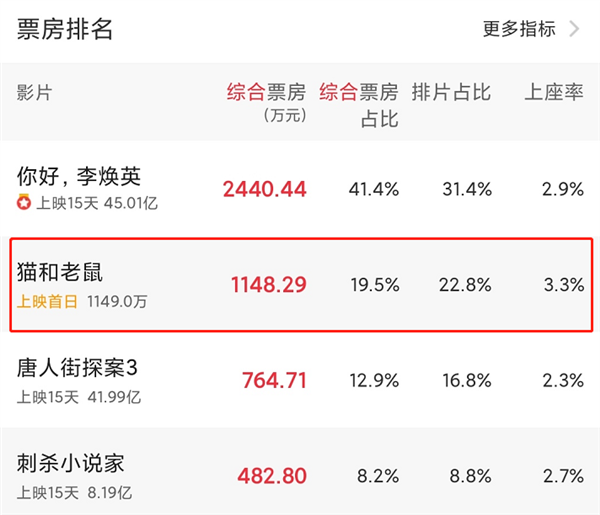Click the 2440.44 box office figure
600x515 pixels.
pos(265,189)
